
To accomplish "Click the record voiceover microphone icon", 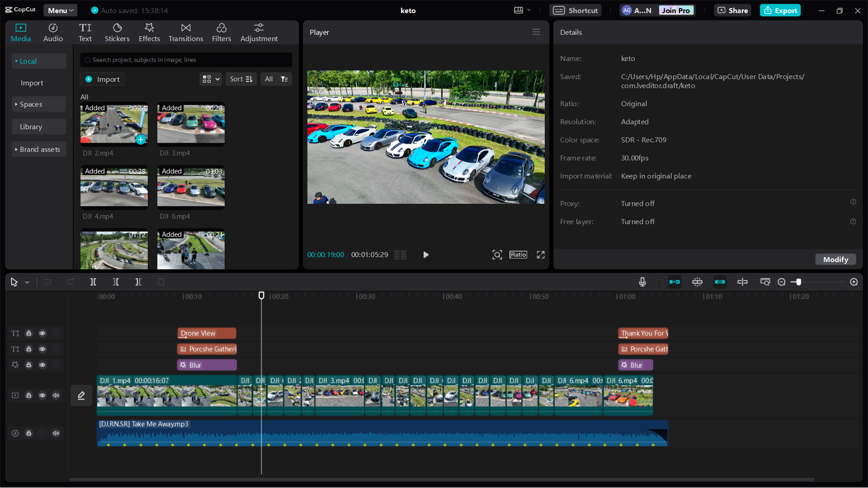I will click(642, 282).
